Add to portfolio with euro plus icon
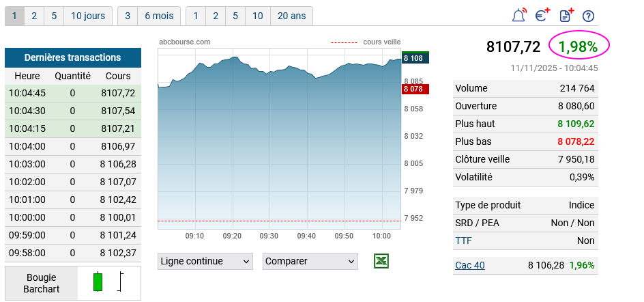This screenshot has height=302, width=644. (x=542, y=15)
